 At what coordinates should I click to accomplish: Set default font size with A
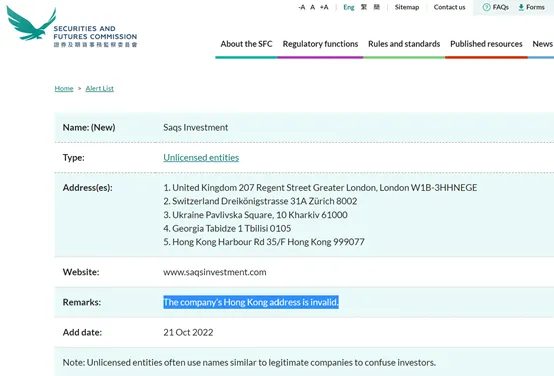tap(312, 7)
